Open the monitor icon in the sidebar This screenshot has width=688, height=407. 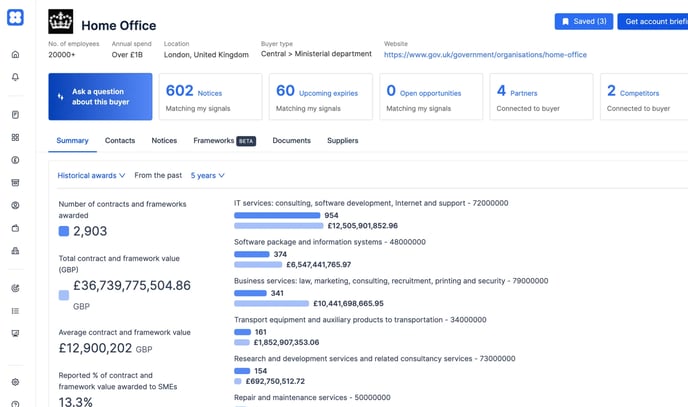pos(15,333)
